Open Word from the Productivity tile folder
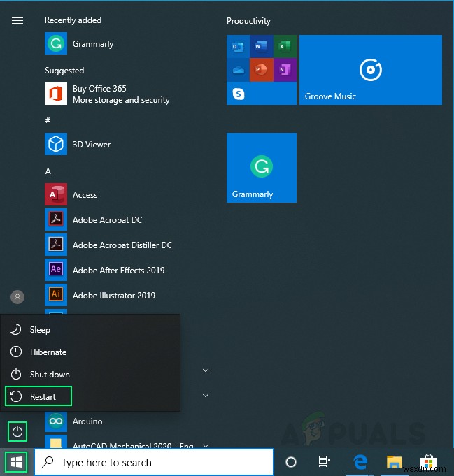Viewport: 454px width, 476px height. tap(262, 47)
